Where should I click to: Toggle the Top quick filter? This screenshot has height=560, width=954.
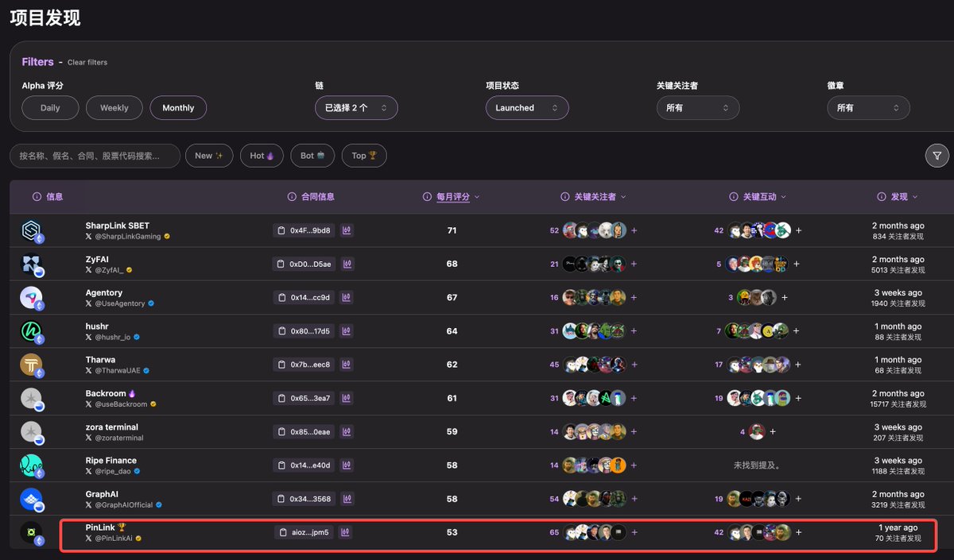(x=364, y=156)
